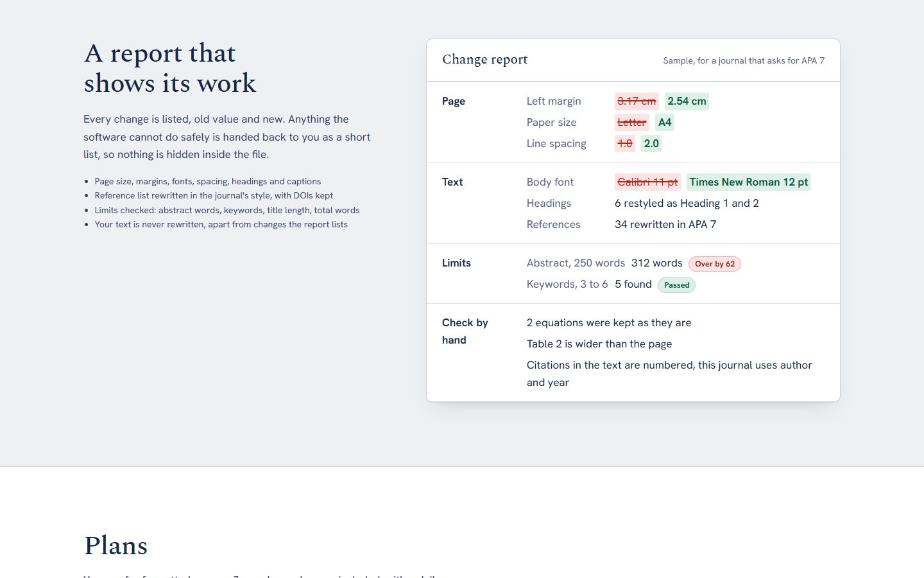Click the new '2.54 cm' margin value
The width and height of the screenshot is (924, 578).
[x=687, y=101]
